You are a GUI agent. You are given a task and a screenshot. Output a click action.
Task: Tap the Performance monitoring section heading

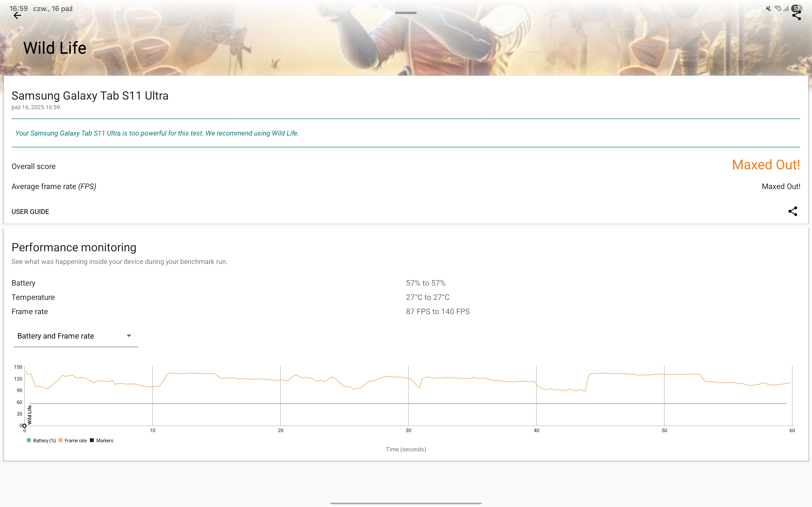[x=74, y=247]
